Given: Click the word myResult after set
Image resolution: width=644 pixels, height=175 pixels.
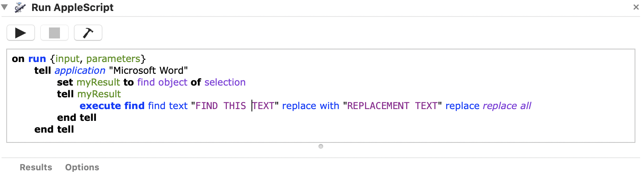Looking at the screenshot, I should tap(98, 82).
